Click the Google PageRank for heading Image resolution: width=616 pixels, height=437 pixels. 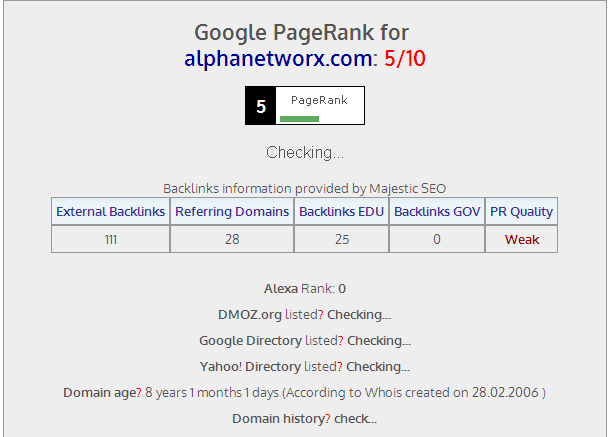coord(302,33)
